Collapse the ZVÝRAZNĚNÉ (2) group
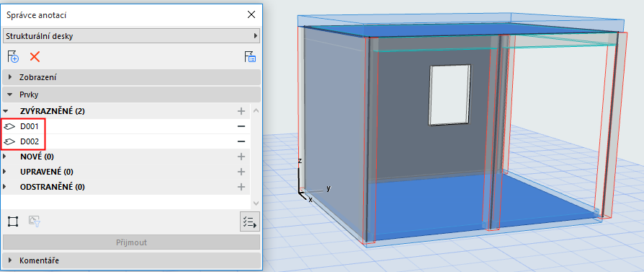 (5, 111)
